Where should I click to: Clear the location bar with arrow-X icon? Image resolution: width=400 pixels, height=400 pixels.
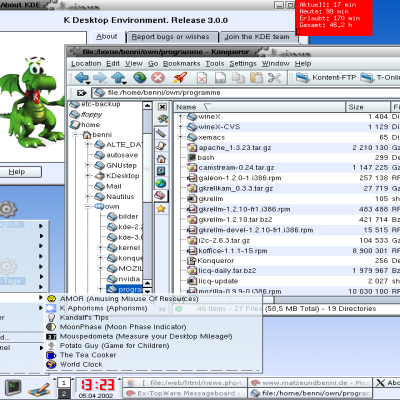(81, 93)
